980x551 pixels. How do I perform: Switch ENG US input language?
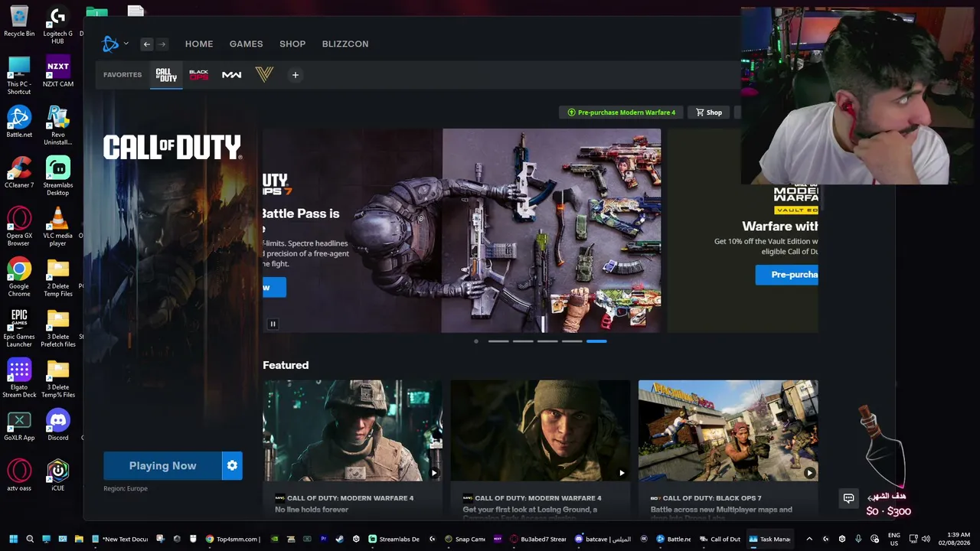pyautogui.click(x=893, y=539)
